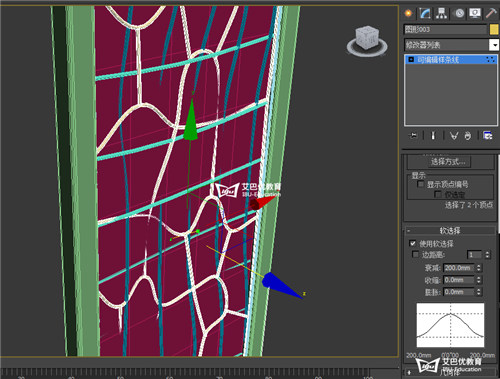This screenshot has width=500, height=379.
Task: Click the red X-axis gizmo arrow
Action: (x=263, y=203)
